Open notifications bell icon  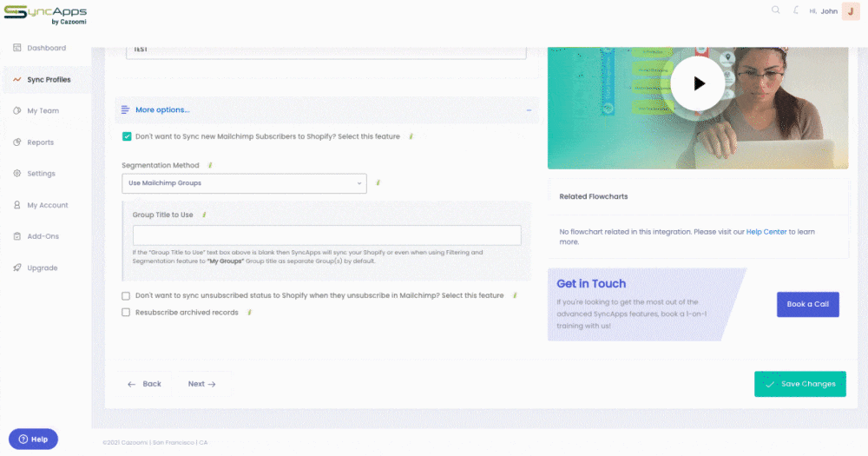pos(795,10)
